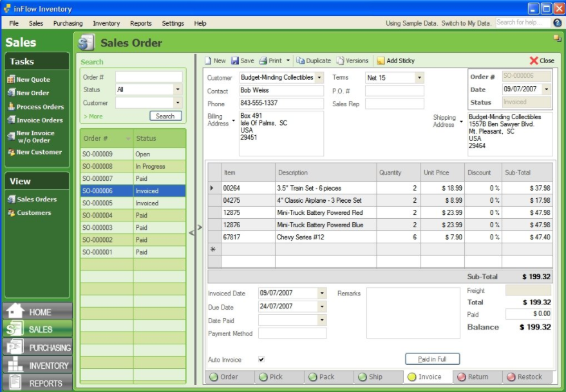566x392 pixels.
Task: Toggle the Auto Invoice checkbox
Action: [261, 359]
